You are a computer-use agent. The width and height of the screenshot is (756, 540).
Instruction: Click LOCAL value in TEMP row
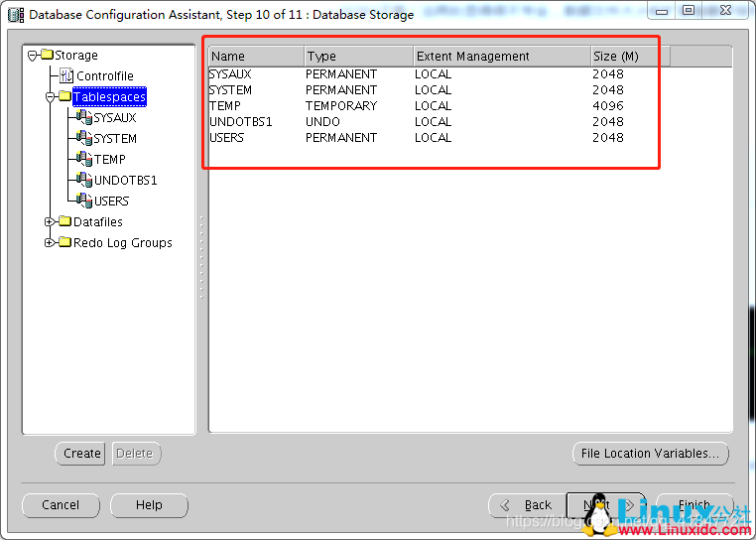pos(433,106)
